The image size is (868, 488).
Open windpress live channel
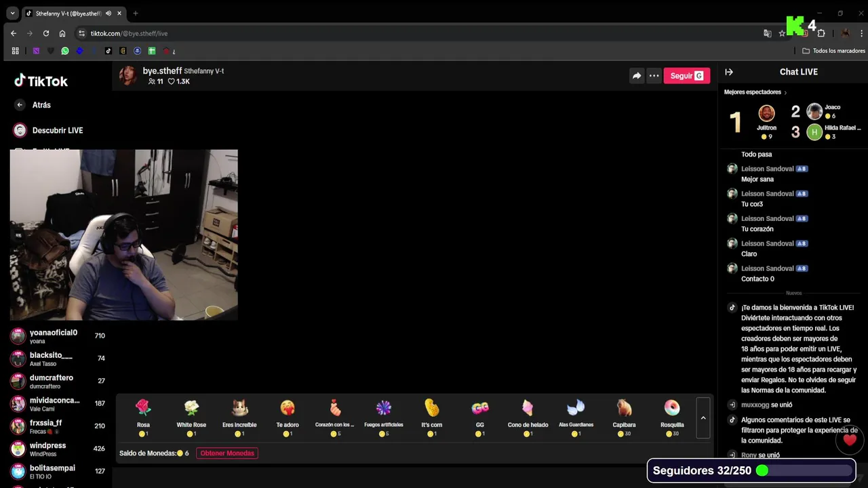[58, 449]
